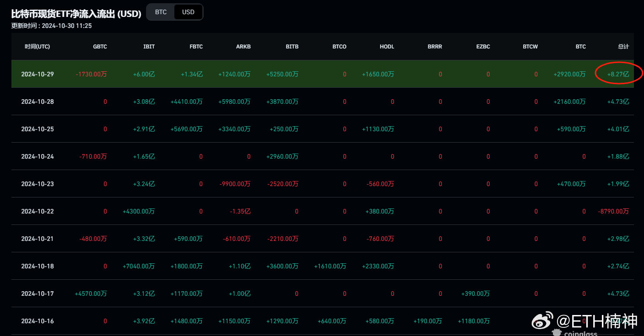Select the 2024-10-18 date cell
644x336 pixels.
[38, 266]
